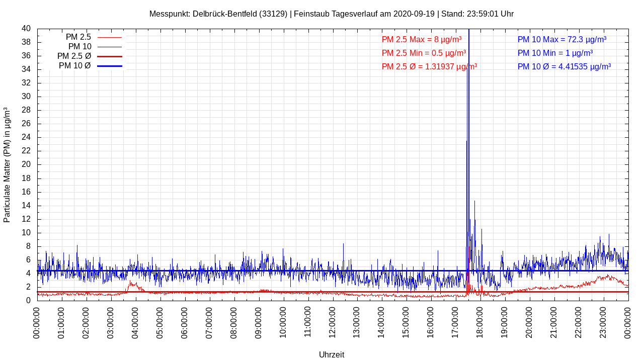The image size is (644, 362).
Task: Click the thin blue PM 10 legend line
Action: pyautogui.click(x=109, y=47)
